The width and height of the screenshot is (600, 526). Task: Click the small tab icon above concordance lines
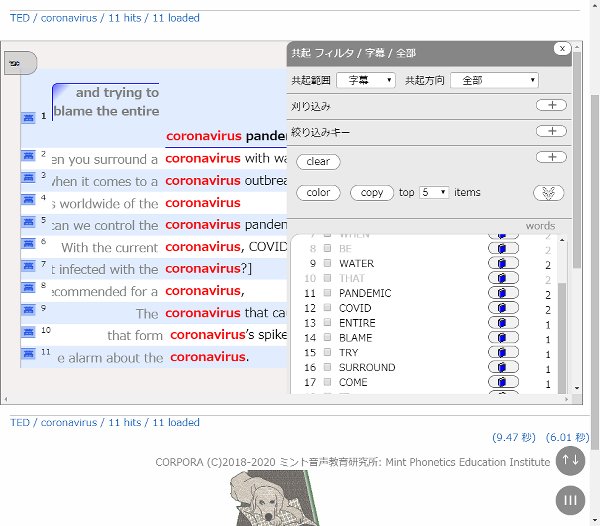(x=20, y=63)
